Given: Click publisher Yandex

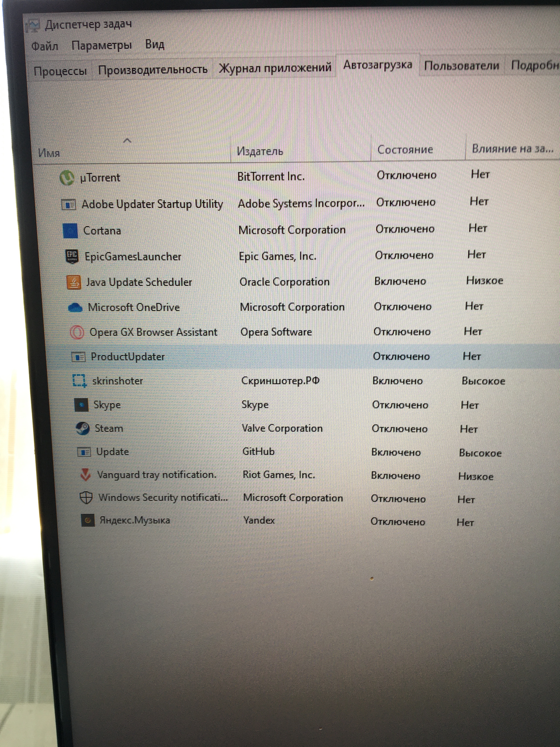Looking at the screenshot, I should (x=259, y=520).
